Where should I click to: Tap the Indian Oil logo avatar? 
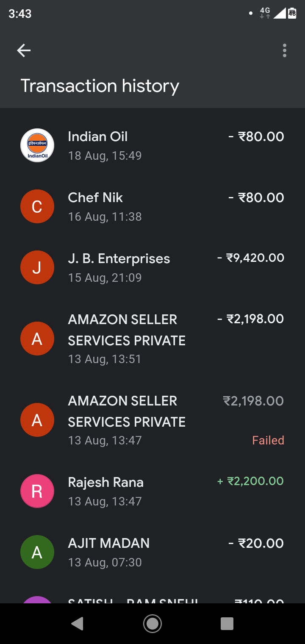(37, 145)
